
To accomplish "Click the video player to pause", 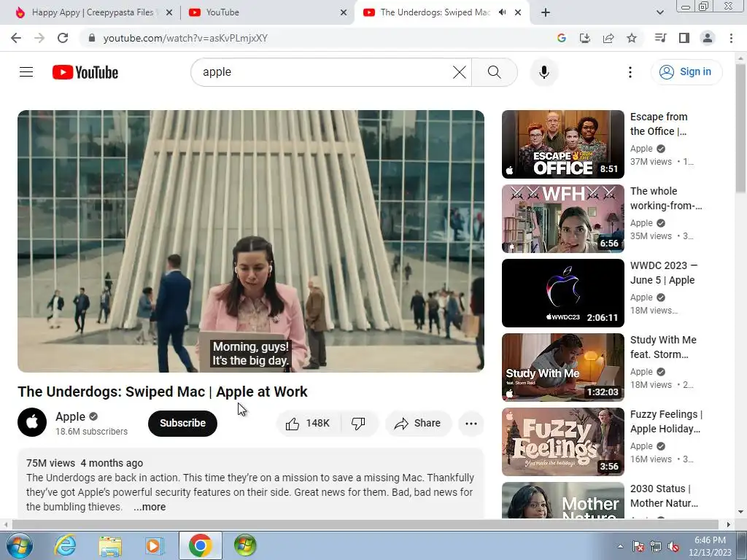I will (x=251, y=241).
